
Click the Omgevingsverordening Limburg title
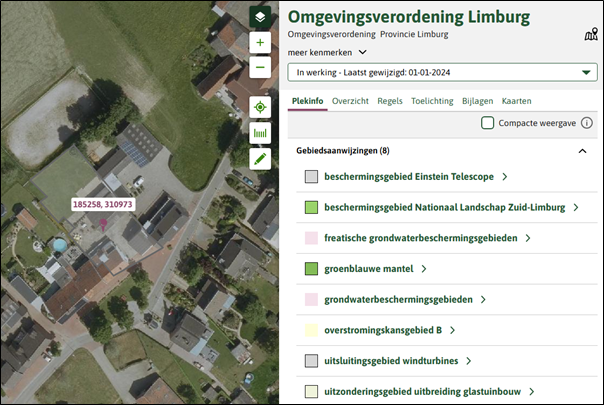pyautogui.click(x=409, y=17)
